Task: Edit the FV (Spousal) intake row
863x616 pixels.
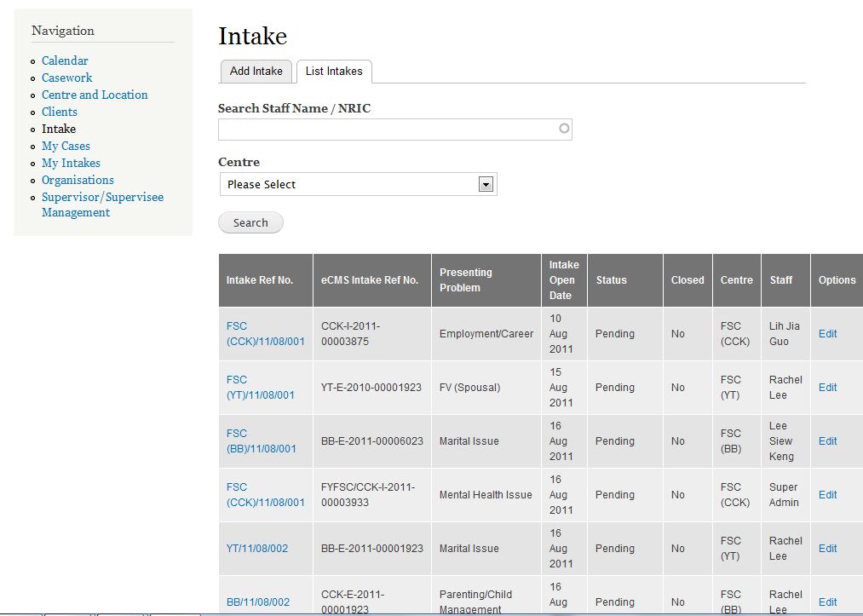Action: [x=827, y=388]
